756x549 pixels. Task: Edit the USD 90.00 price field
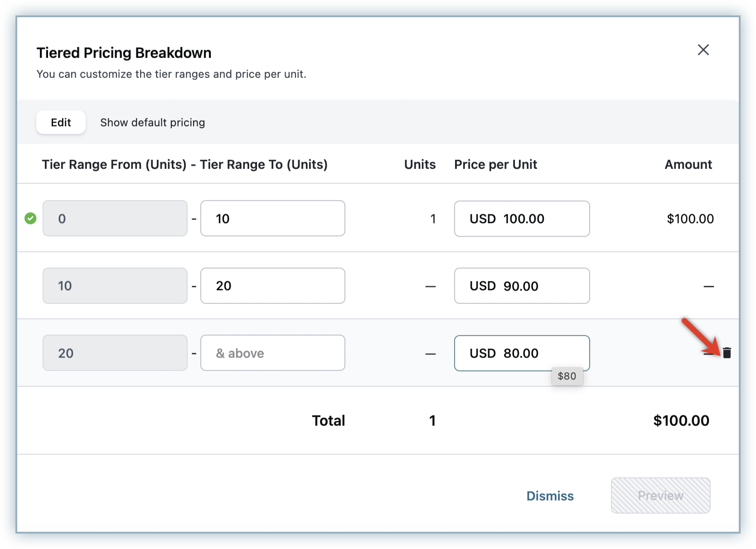click(522, 286)
